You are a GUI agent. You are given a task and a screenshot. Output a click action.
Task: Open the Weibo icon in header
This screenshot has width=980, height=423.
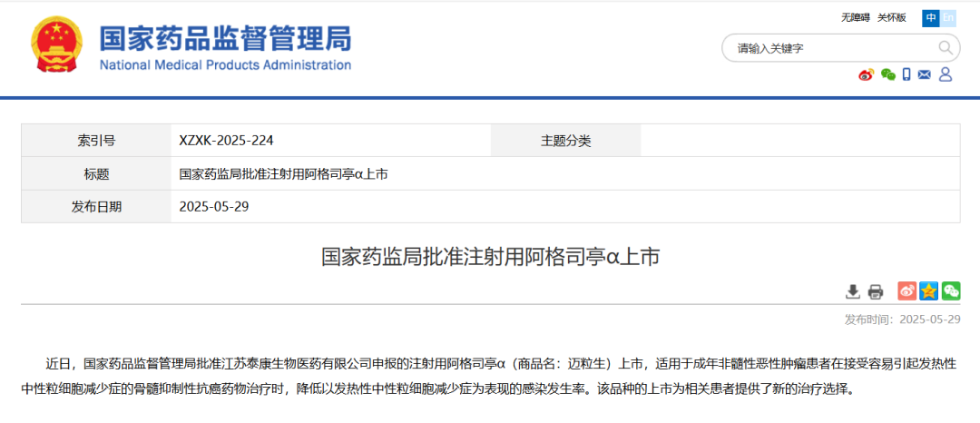(866, 75)
